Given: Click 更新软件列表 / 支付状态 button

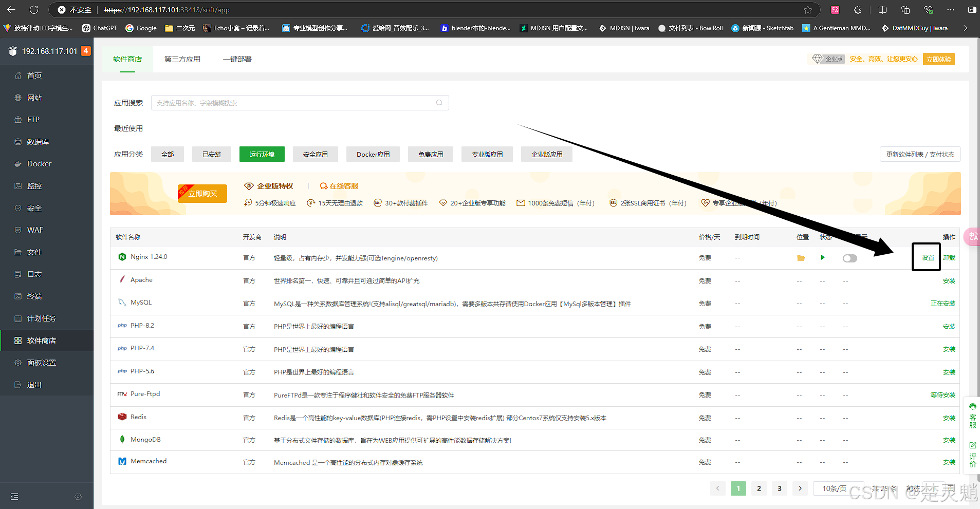Looking at the screenshot, I should pos(920,154).
